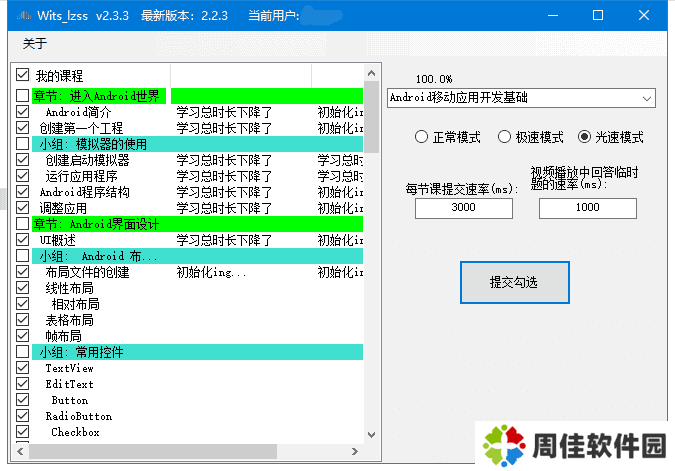This screenshot has height=471, width=675.
Task: Click the course list scroll up arrow
Action: [371, 75]
